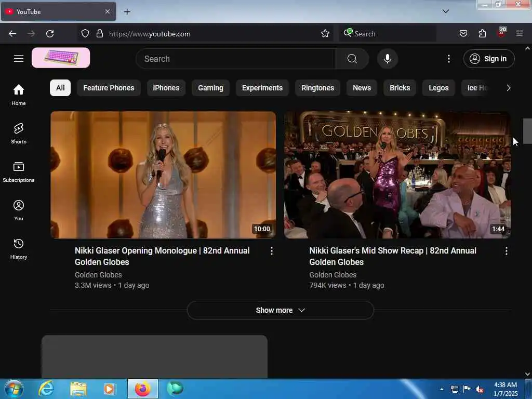Viewport: 532px width, 399px height.
Task: Open Shorts from the sidebar
Action: click(x=19, y=134)
